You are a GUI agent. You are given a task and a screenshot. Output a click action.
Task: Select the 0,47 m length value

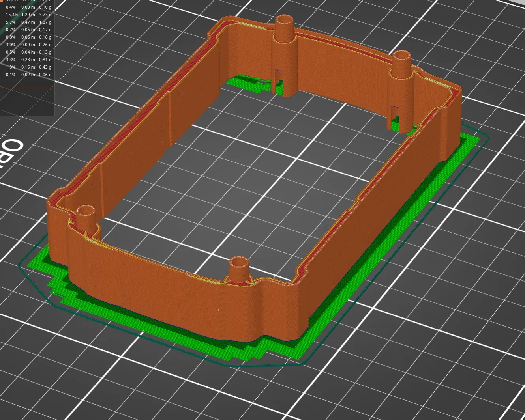click(28, 22)
